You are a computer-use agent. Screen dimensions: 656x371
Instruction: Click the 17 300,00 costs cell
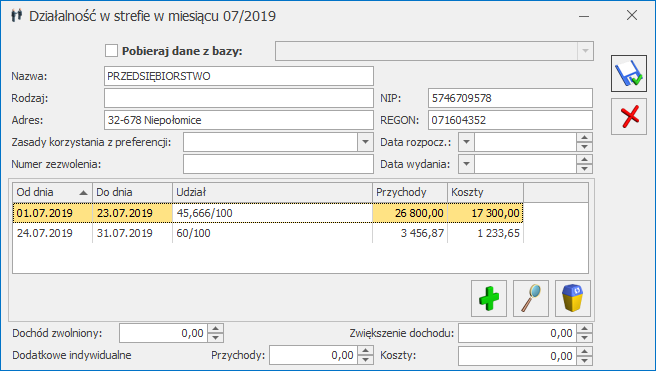pyautogui.click(x=485, y=213)
